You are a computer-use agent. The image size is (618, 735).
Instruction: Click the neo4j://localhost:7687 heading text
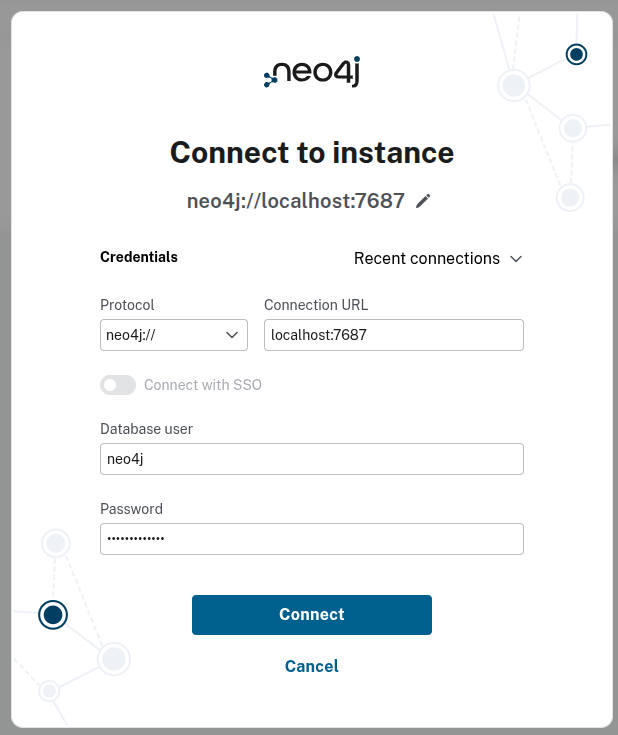coord(295,201)
